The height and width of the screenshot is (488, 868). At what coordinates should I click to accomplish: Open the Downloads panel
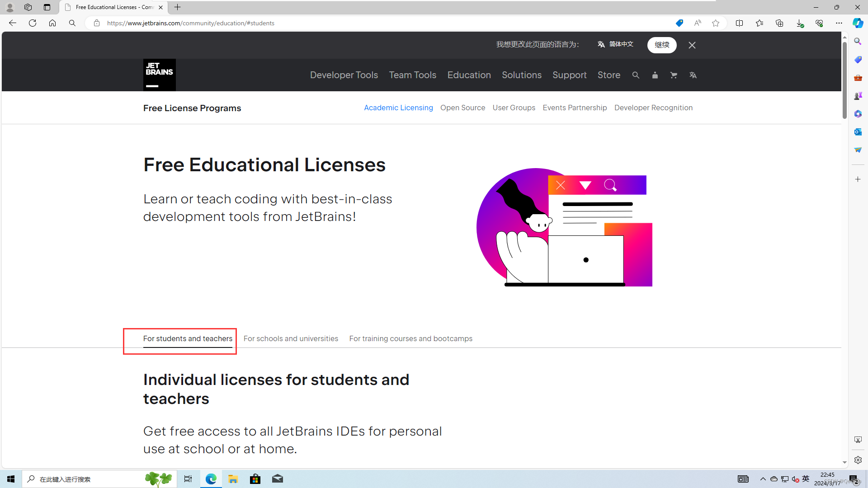(x=799, y=23)
